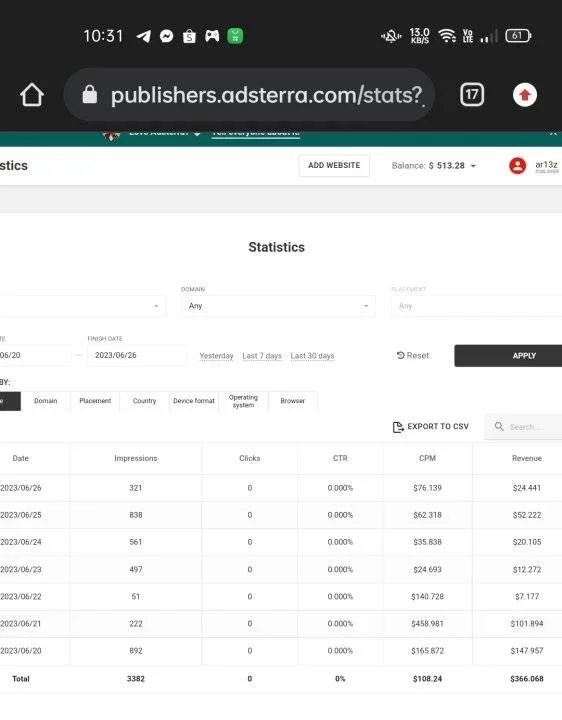The width and height of the screenshot is (562, 720).
Task: Sort by the Clicks column header
Action: pyautogui.click(x=250, y=458)
